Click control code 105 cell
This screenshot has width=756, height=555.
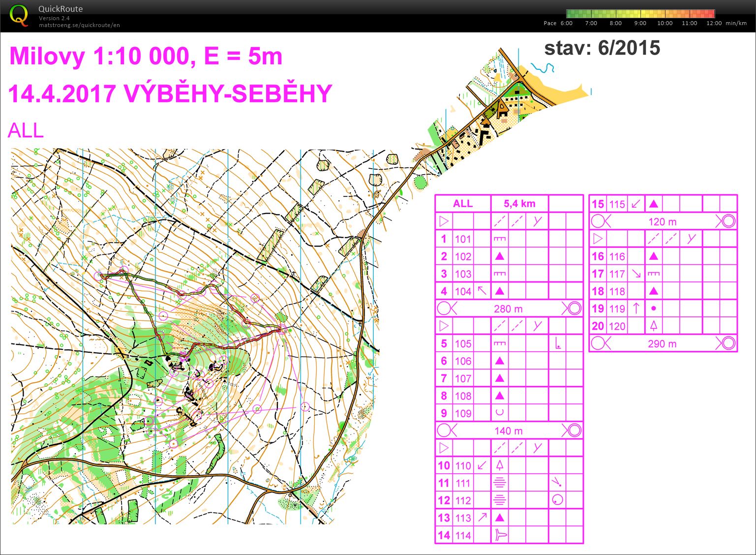click(x=463, y=343)
